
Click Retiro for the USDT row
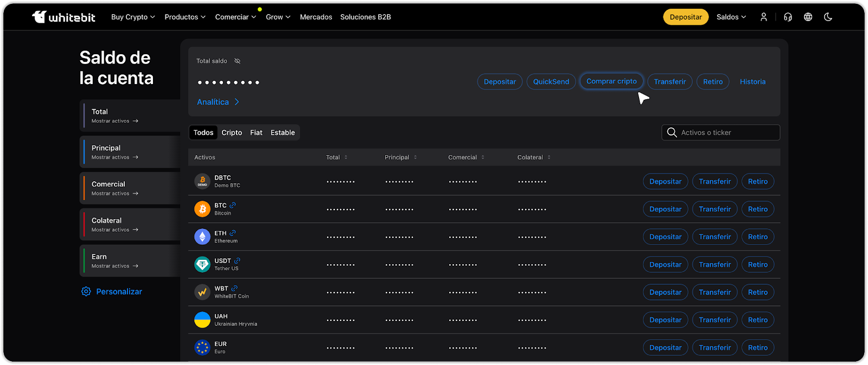pyautogui.click(x=757, y=265)
